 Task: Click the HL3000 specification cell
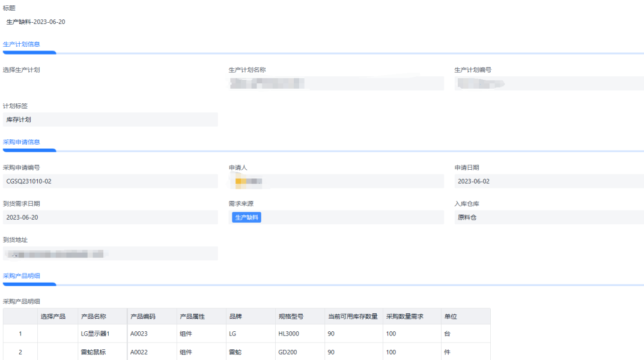point(290,334)
